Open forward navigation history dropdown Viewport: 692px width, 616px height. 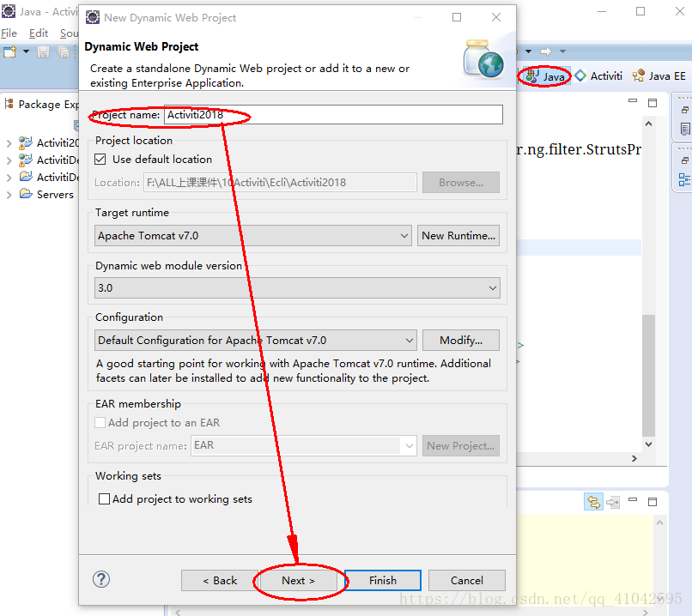click(x=562, y=51)
